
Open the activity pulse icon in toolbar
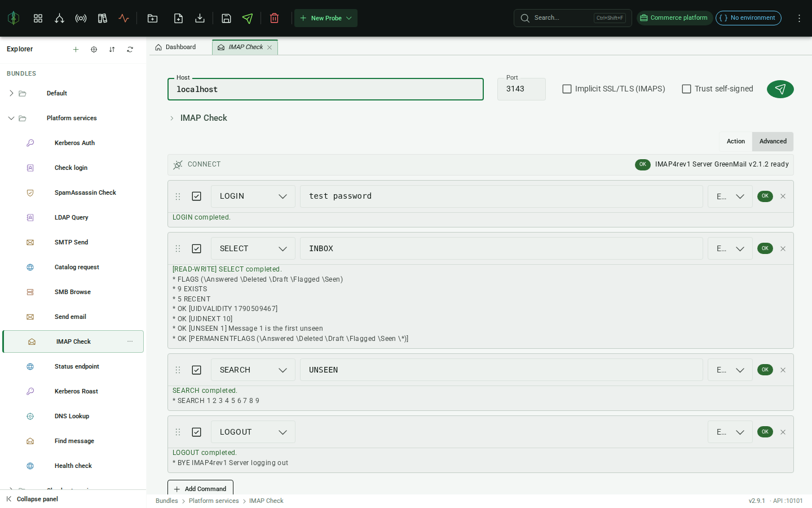[123, 18]
